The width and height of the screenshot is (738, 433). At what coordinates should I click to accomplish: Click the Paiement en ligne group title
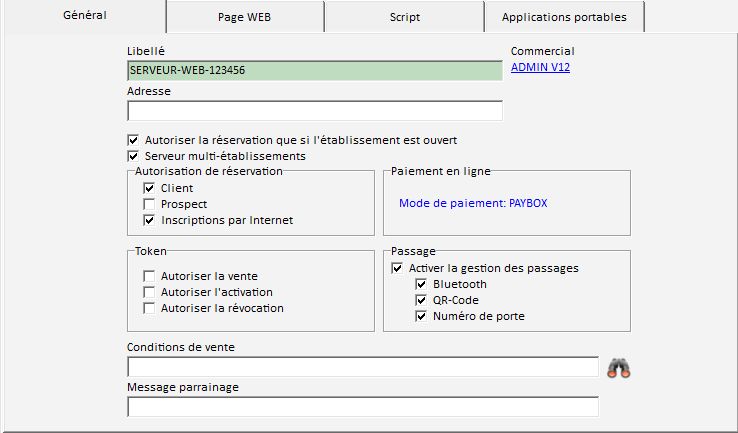(x=441, y=171)
